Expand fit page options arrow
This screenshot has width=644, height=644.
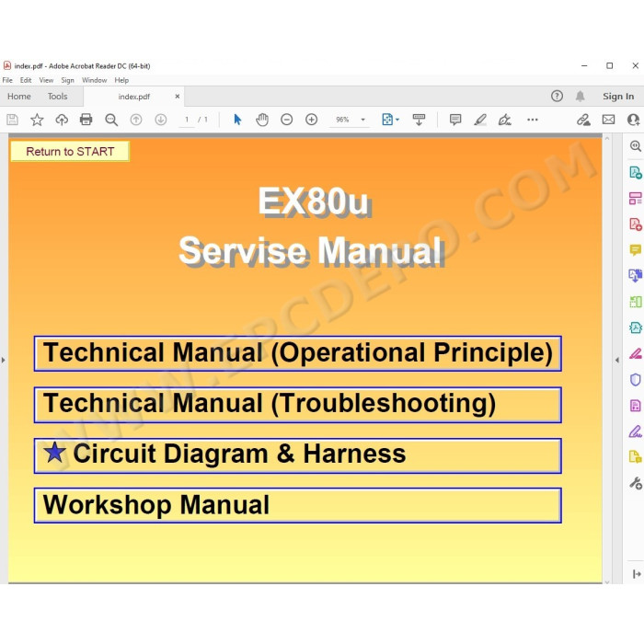point(397,120)
